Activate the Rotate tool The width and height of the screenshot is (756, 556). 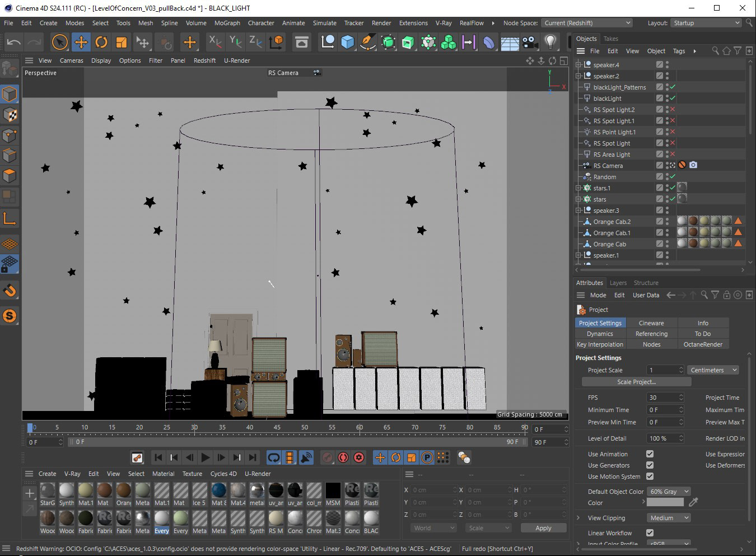click(x=101, y=42)
